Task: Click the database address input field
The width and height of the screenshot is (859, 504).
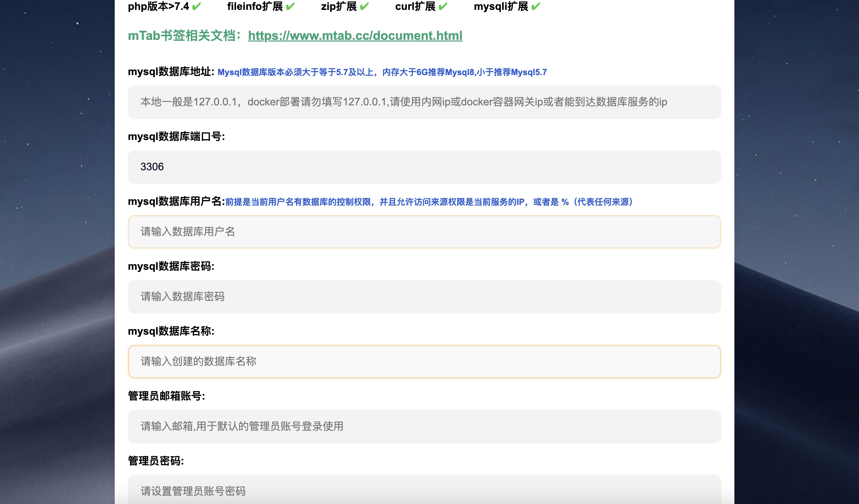Action: 424,102
